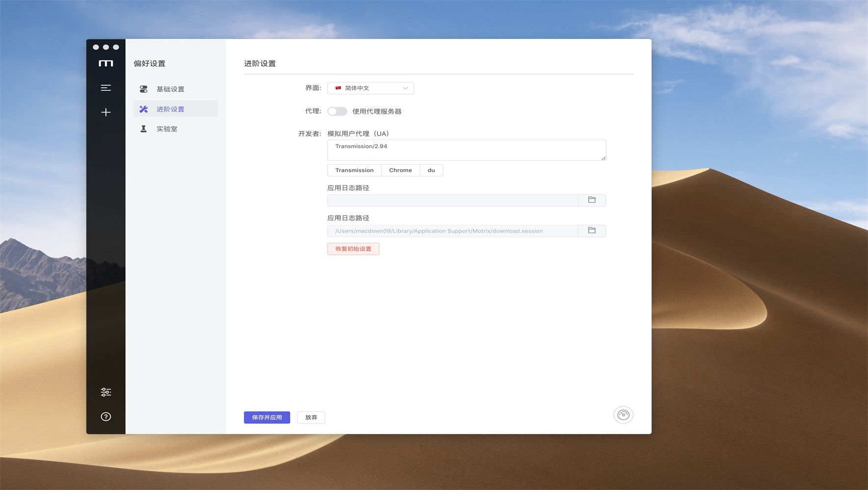Click the Motrix logo in the dark sidebar
Viewport: 868px width, 490px height.
[x=105, y=63]
